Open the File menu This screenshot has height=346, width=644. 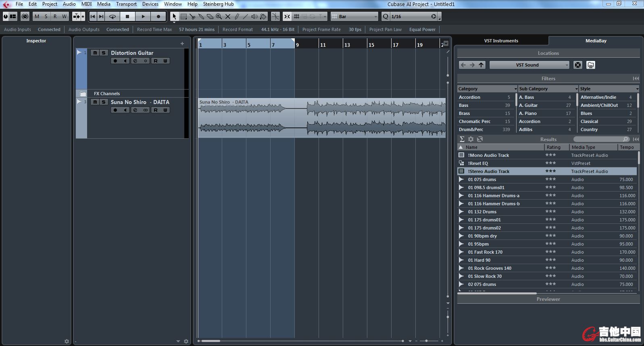[19, 4]
